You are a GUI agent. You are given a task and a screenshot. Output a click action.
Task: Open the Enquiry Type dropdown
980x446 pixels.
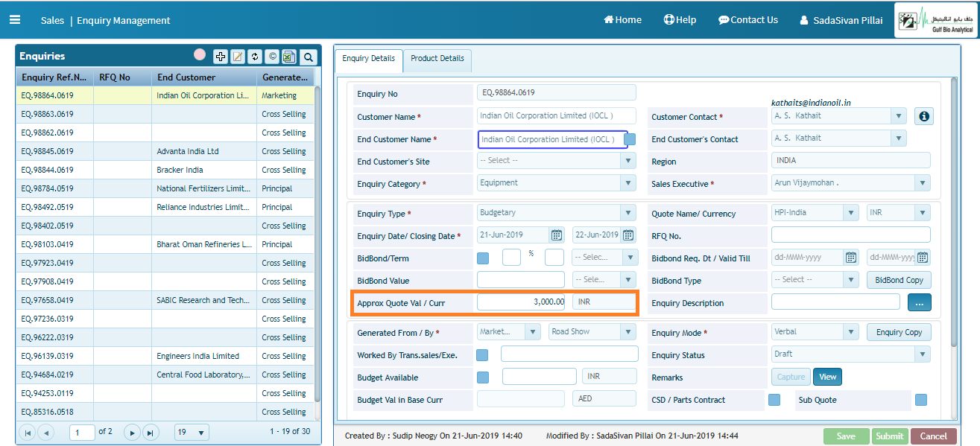627,213
